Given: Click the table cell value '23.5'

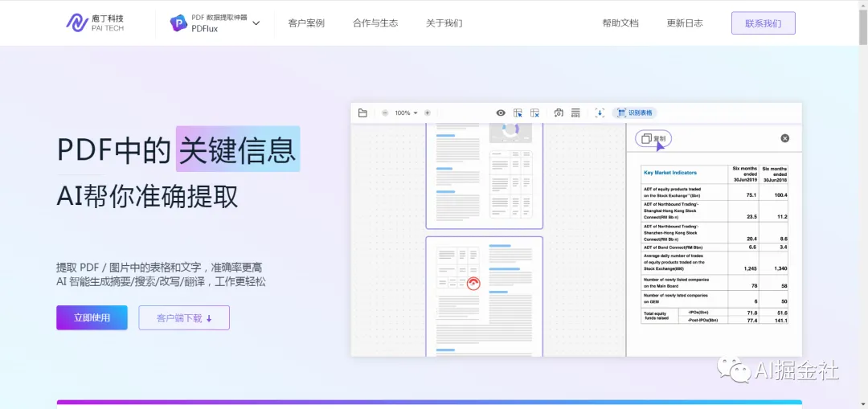Looking at the screenshot, I should 751,216.
